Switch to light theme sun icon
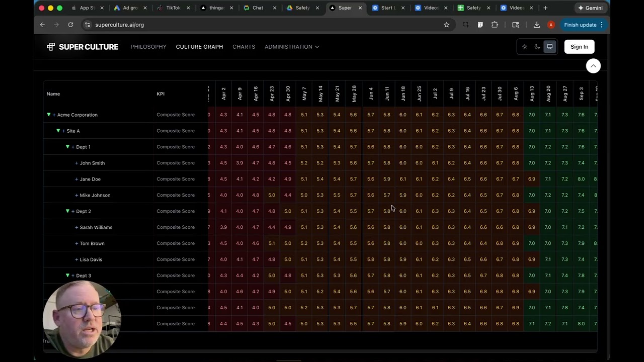This screenshot has width=644, height=362. [525, 47]
